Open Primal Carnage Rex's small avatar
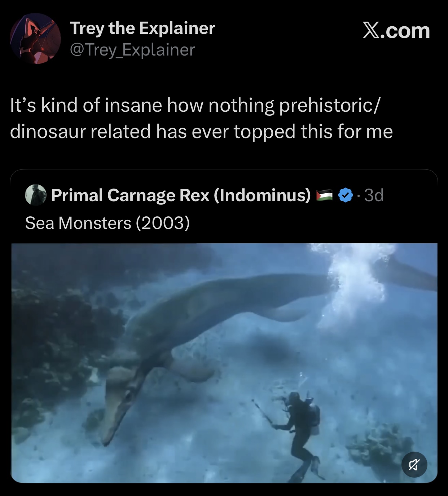448x496 pixels. point(35,195)
